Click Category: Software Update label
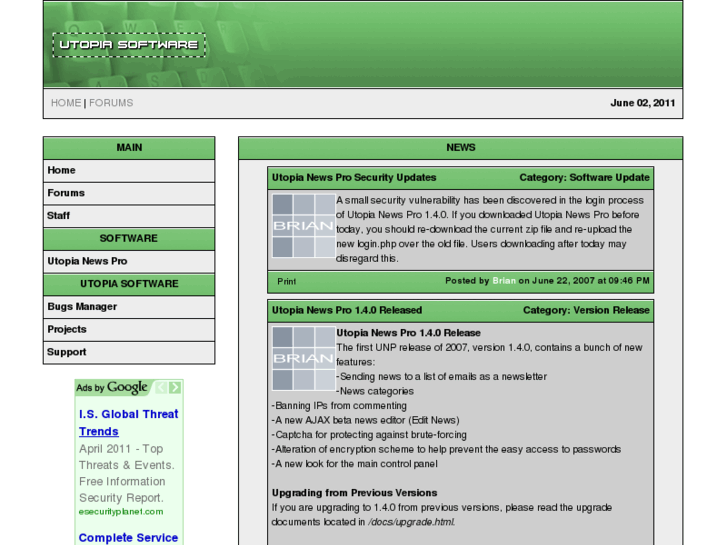 [x=584, y=178]
